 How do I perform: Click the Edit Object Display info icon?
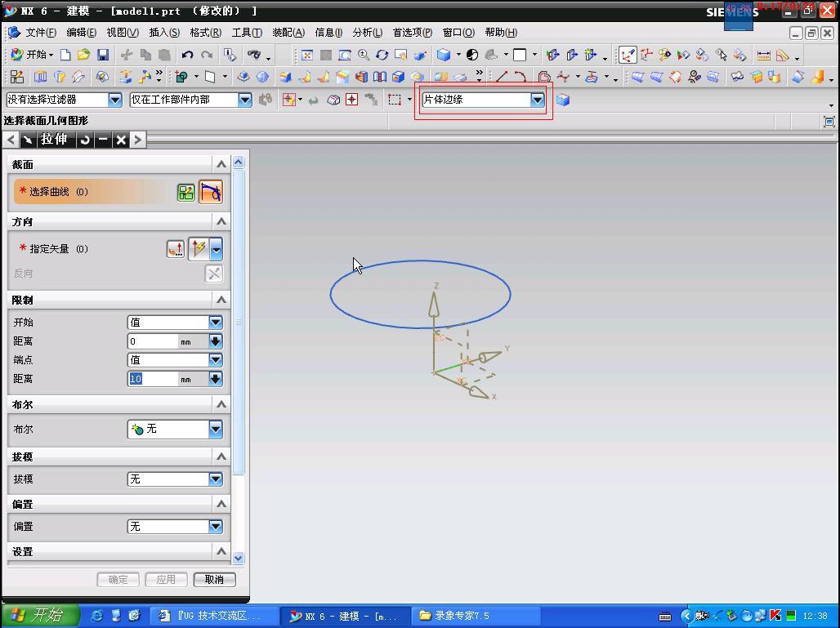tap(230, 55)
